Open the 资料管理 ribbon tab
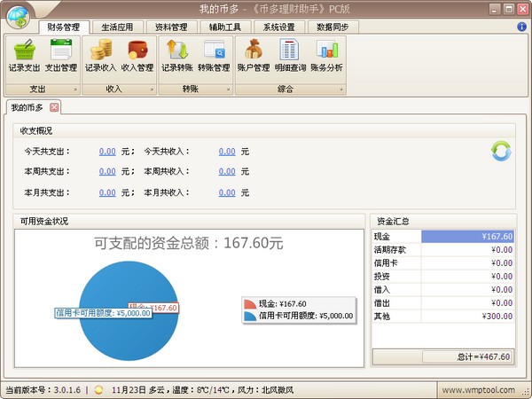The height and width of the screenshot is (399, 532). pos(171,27)
